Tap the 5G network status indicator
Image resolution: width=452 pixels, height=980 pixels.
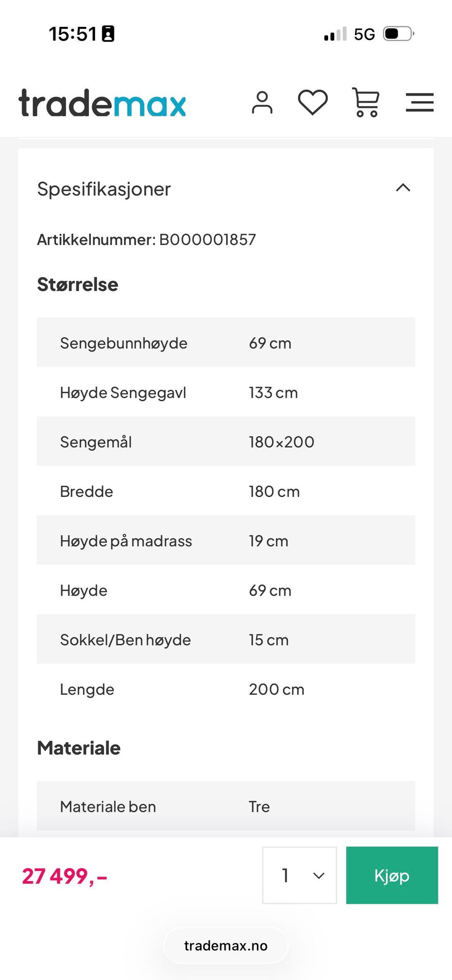364,34
